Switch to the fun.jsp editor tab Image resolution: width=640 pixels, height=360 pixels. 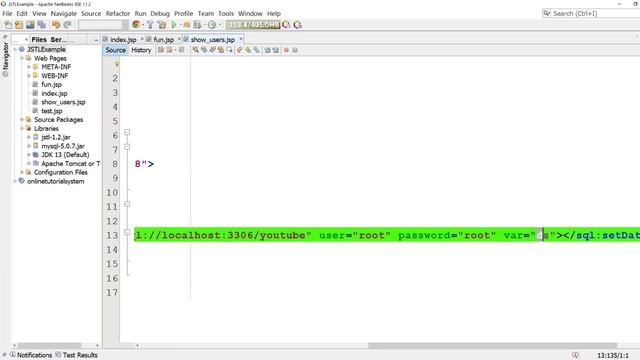pyautogui.click(x=163, y=40)
